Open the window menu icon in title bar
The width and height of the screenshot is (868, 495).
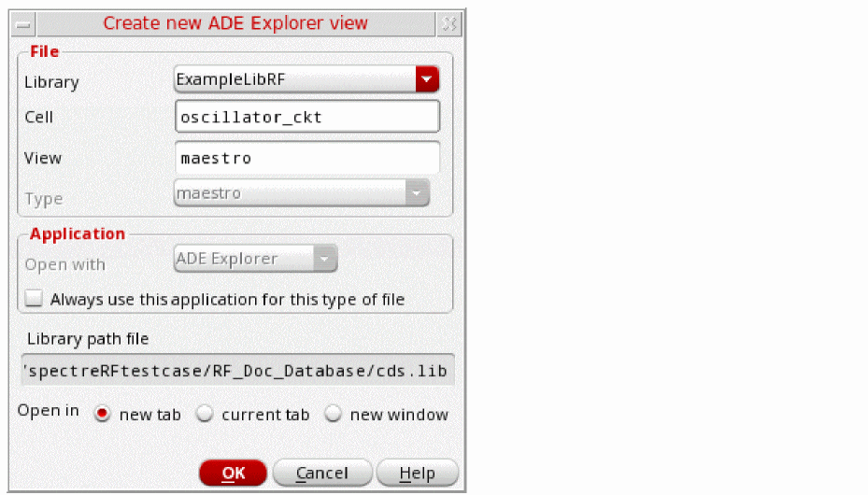[x=23, y=23]
